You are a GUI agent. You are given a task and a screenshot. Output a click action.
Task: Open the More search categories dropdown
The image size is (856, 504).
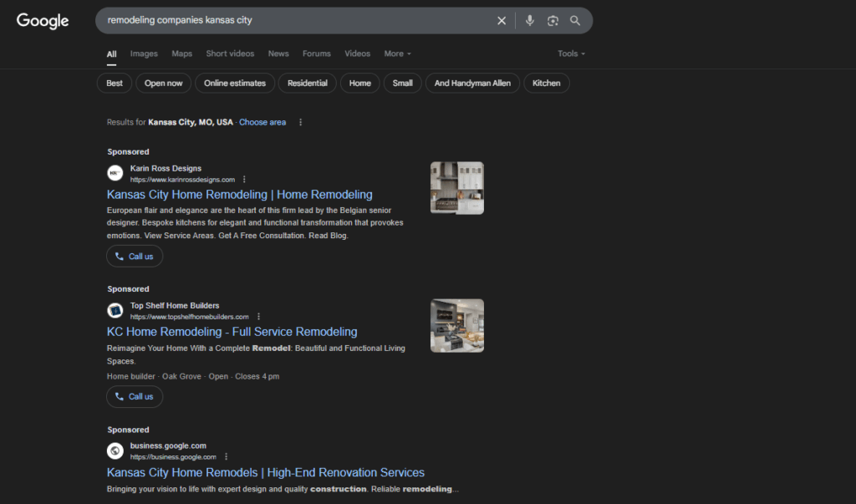click(397, 53)
